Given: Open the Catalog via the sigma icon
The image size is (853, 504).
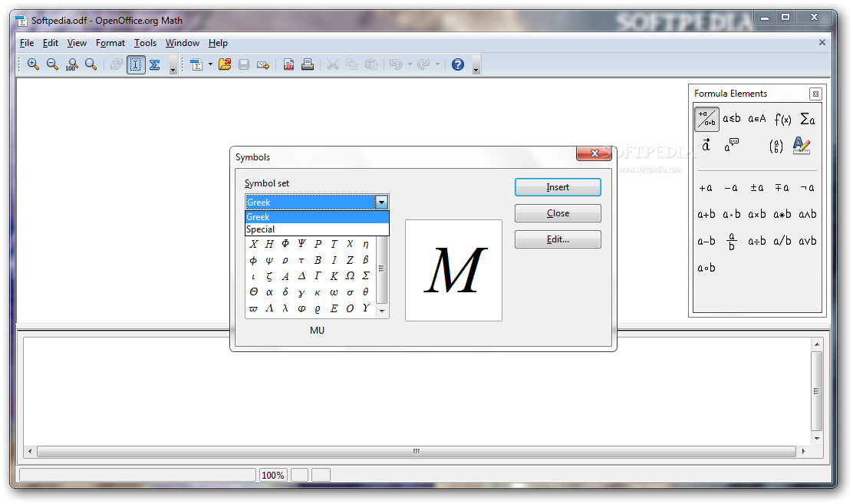Looking at the screenshot, I should tap(154, 64).
